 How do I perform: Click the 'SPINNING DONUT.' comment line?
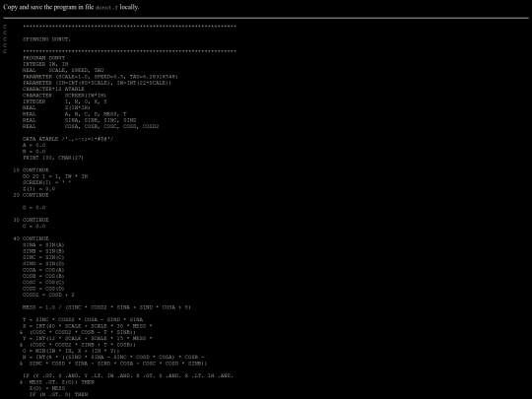pos(47,39)
